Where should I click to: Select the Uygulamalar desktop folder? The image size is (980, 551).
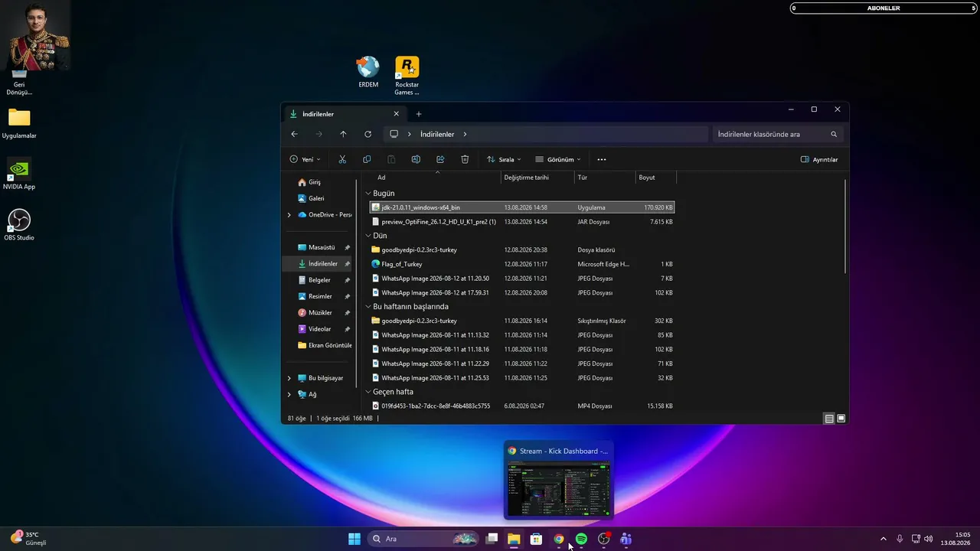coord(19,123)
